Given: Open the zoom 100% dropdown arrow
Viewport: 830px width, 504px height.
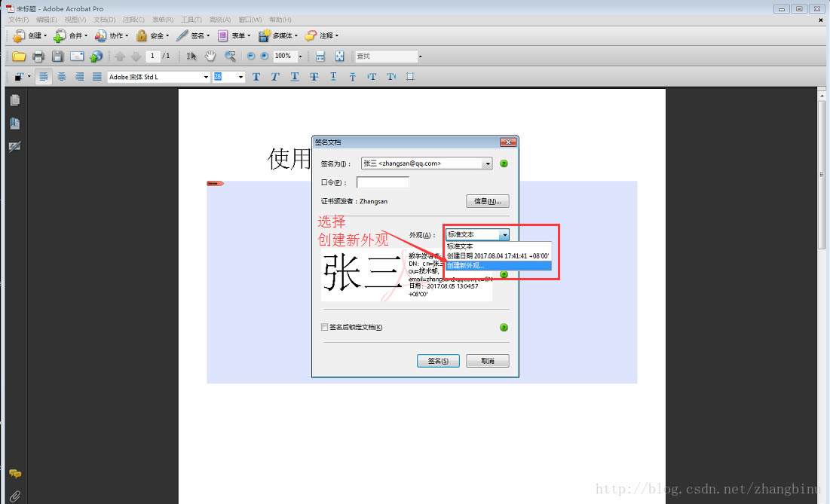Looking at the screenshot, I should point(300,56).
